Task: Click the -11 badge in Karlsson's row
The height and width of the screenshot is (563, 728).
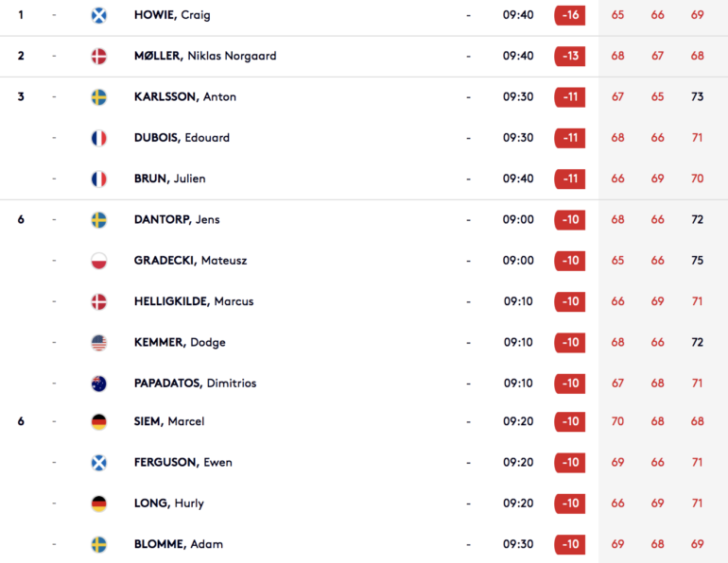Action: [570, 97]
